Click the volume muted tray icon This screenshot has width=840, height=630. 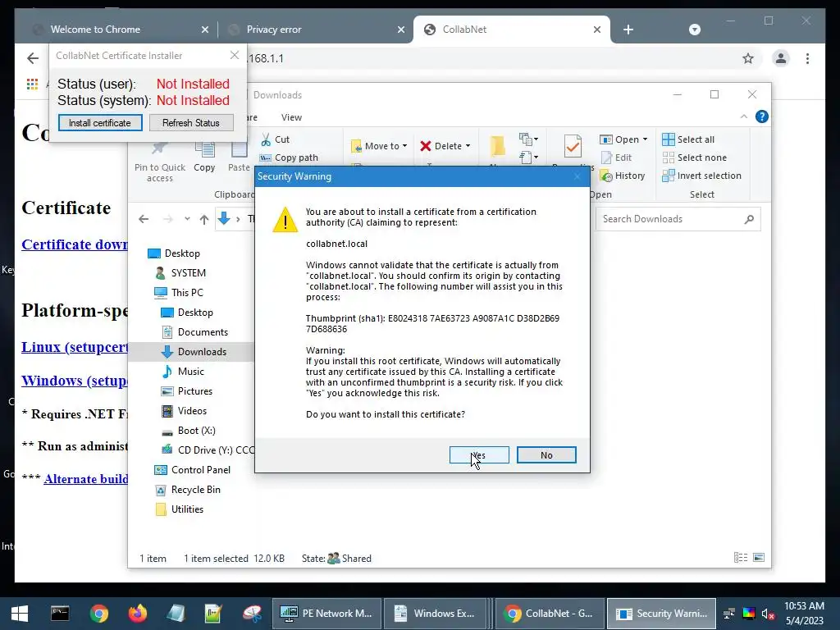tap(767, 614)
